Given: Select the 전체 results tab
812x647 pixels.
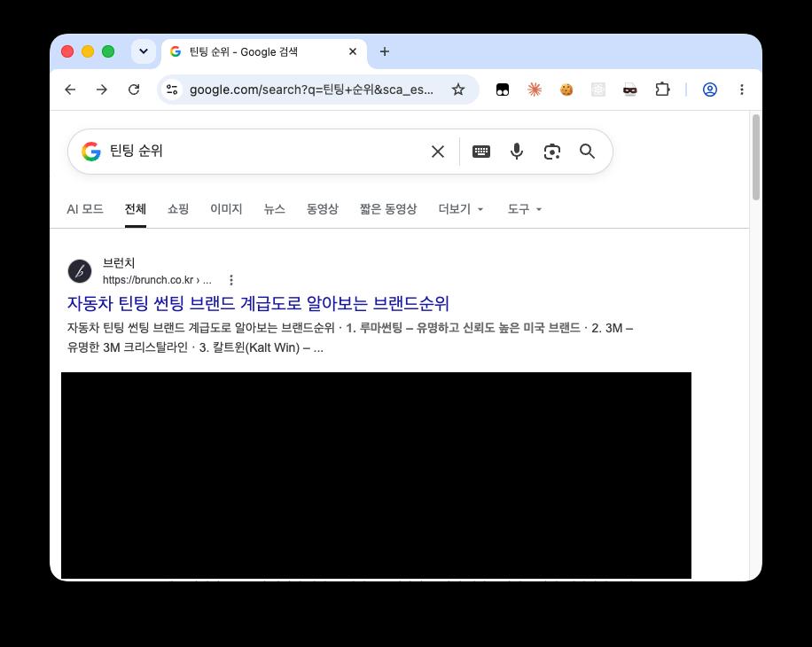Looking at the screenshot, I should (x=136, y=209).
